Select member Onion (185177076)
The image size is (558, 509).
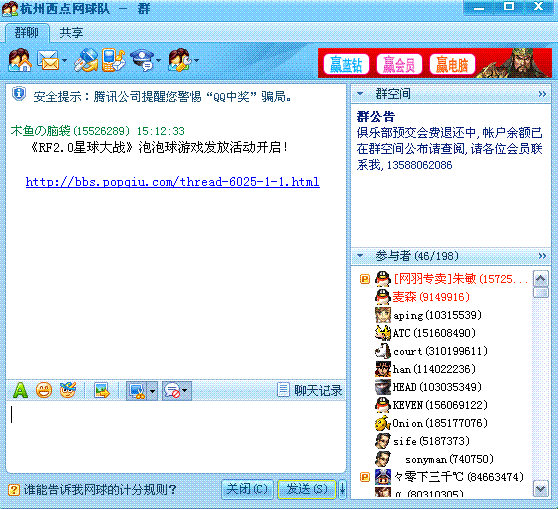431,423
